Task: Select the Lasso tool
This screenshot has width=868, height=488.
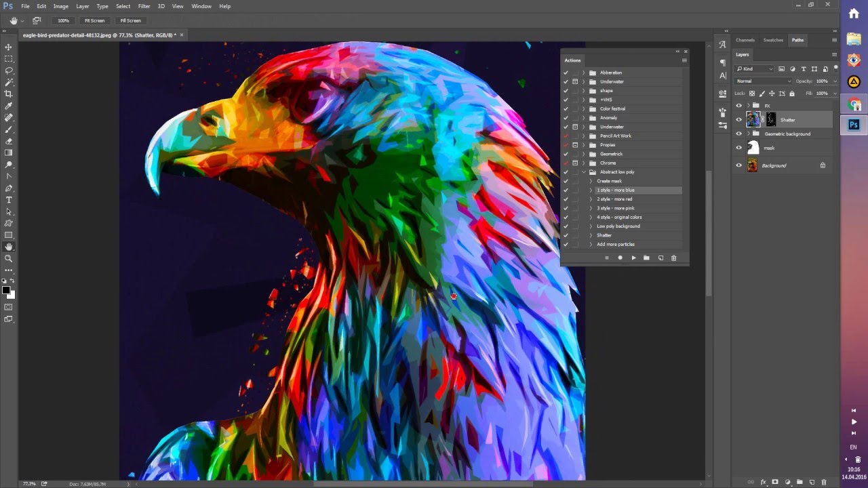Action: pos(9,70)
